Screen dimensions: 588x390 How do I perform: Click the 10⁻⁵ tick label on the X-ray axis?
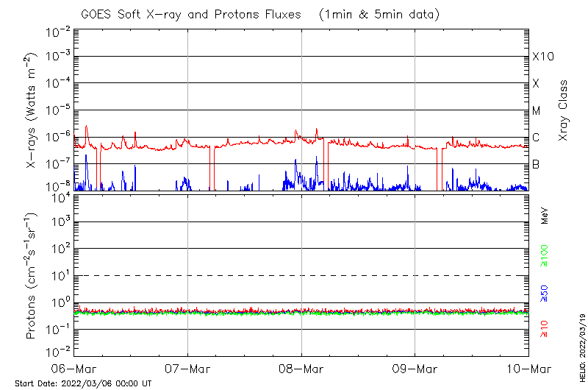click(57, 111)
